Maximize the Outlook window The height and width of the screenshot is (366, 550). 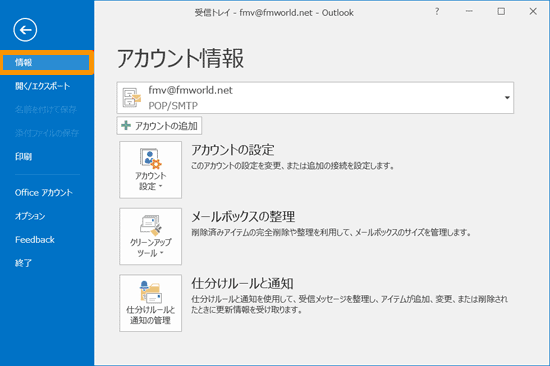pos(501,12)
